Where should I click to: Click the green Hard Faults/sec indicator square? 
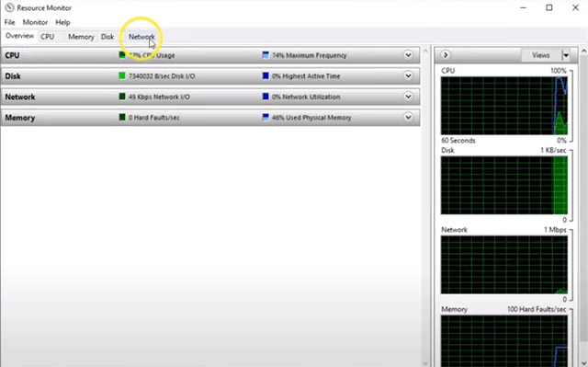[122, 118]
